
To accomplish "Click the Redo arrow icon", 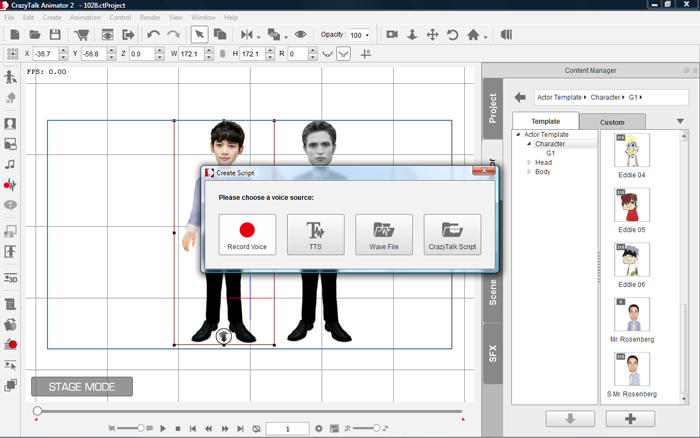I will [x=173, y=35].
